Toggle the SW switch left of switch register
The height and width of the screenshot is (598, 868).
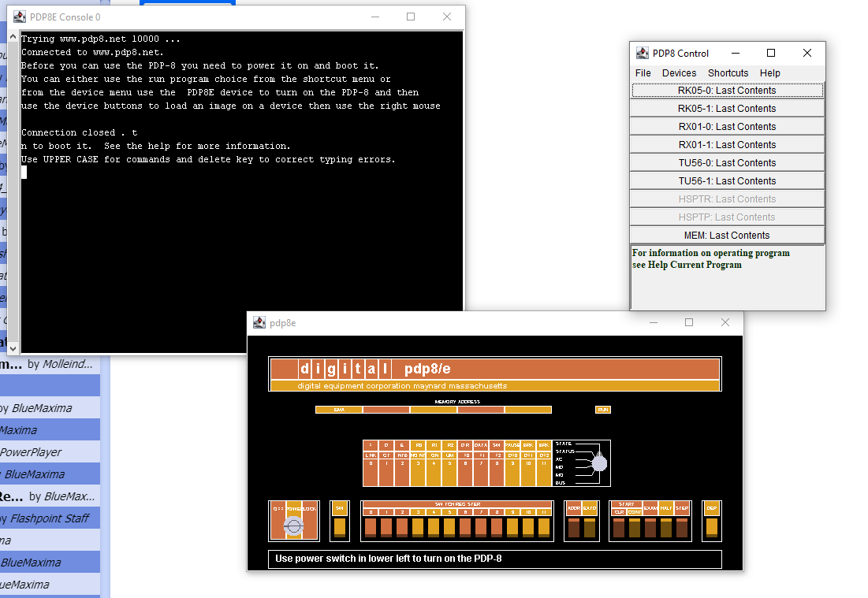point(339,526)
